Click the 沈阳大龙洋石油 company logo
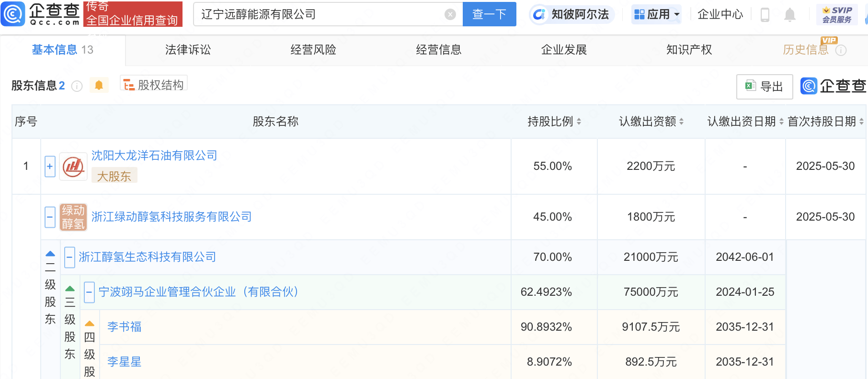The image size is (868, 379). point(73,167)
